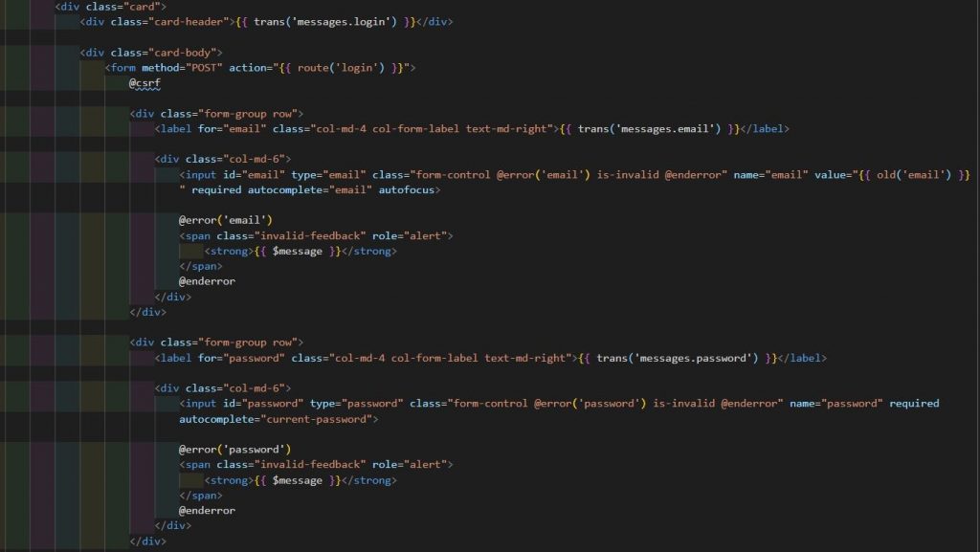The image size is (980, 552).
Task: Click the trans('messages.login') call
Action: pyautogui.click(x=325, y=22)
